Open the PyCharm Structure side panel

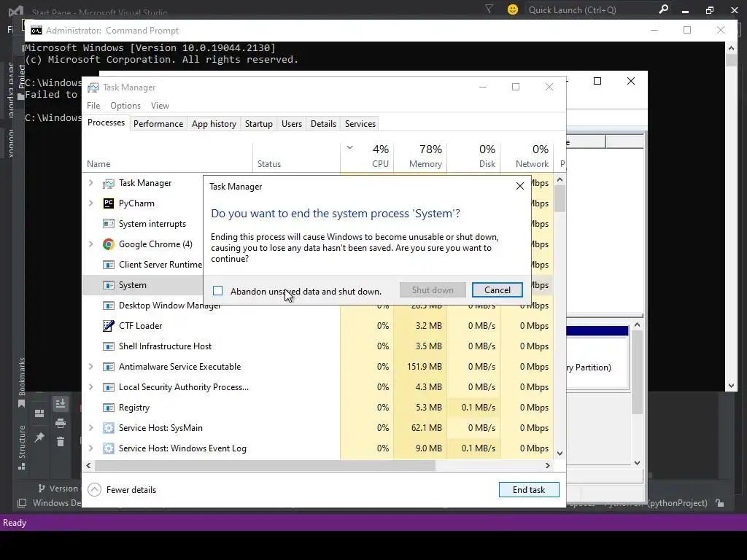pos(21,447)
